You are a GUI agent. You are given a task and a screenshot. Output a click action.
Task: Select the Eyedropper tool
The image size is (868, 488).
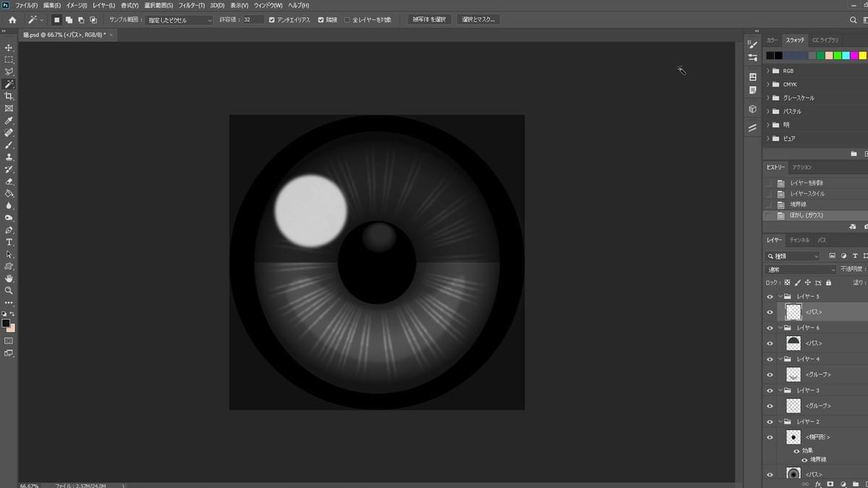9,121
